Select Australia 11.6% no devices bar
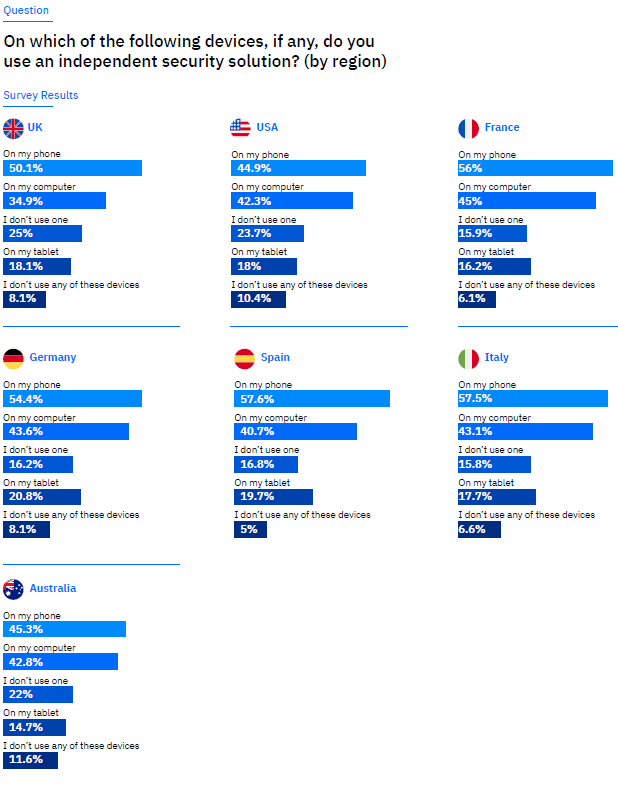 [30, 761]
